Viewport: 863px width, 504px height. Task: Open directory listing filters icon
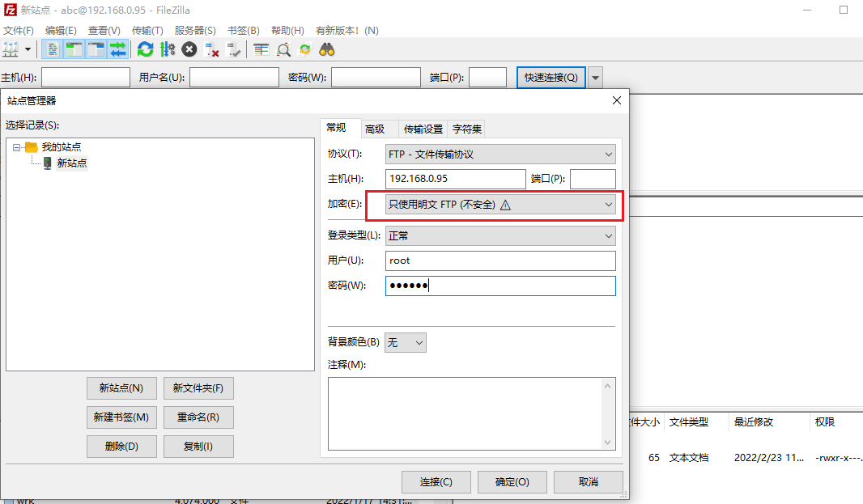[x=261, y=49]
